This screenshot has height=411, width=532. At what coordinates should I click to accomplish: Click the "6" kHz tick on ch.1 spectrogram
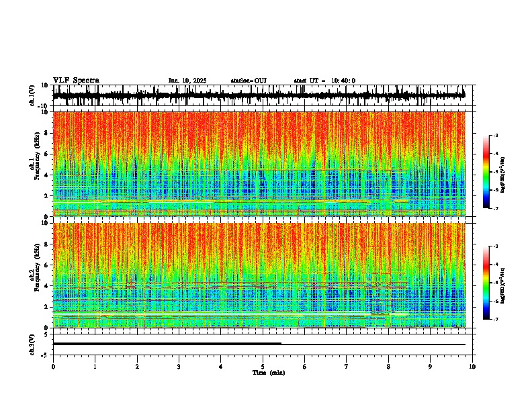pos(47,154)
